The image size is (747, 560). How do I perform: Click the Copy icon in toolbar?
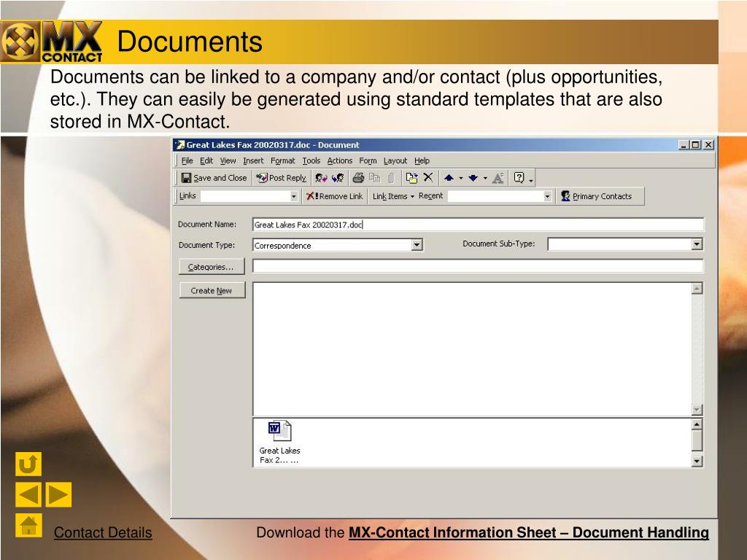coord(375,178)
